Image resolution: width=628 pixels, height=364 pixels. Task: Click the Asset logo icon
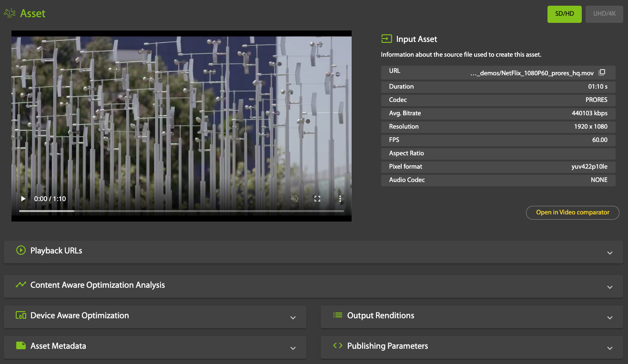tap(10, 13)
